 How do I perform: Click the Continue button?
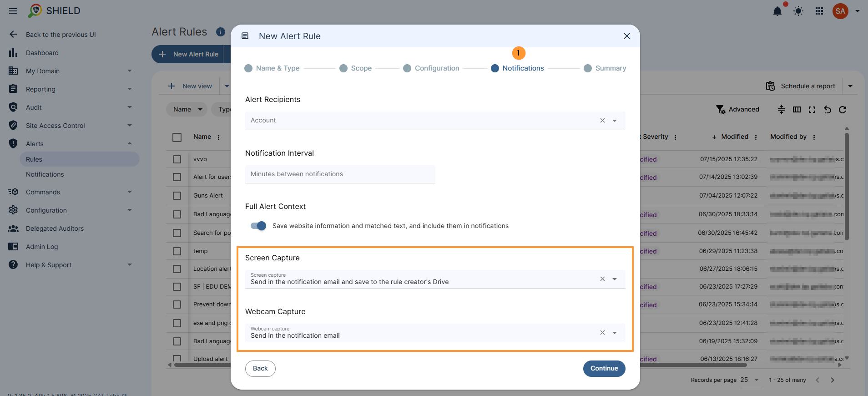tap(604, 369)
